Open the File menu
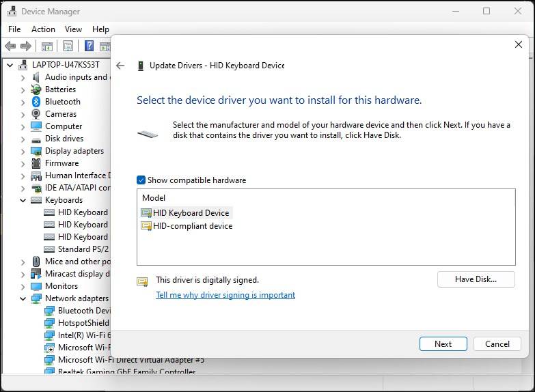 (x=14, y=29)
